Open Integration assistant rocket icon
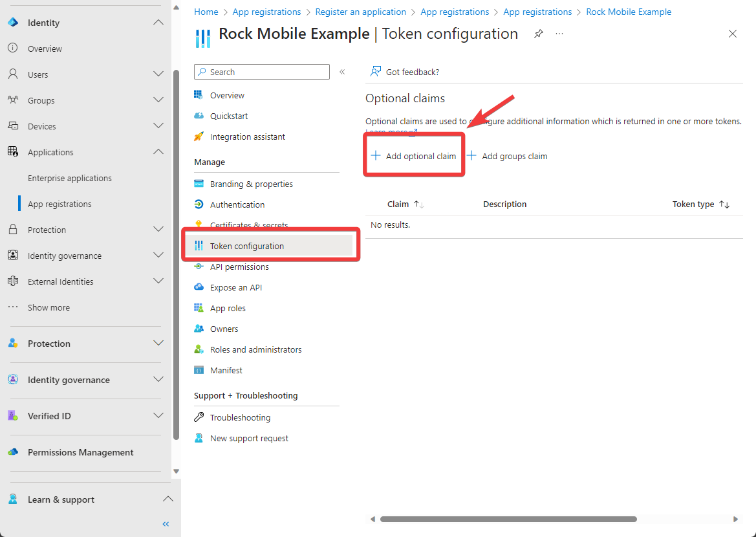Image resolution: width=756 pixels, height=537 pixels. pos(199,137)
